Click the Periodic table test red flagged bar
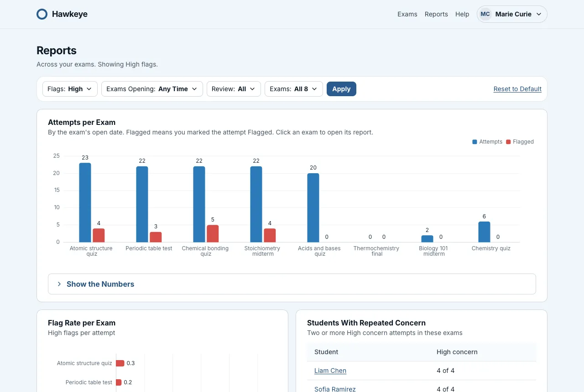 coord(156,237)
